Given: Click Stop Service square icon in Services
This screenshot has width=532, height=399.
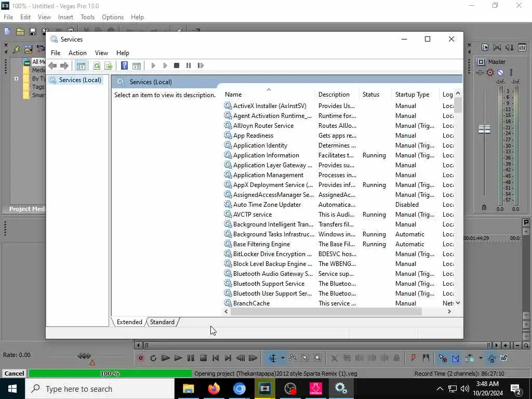Looking at the screenshot, I should (x=177, y=65).
